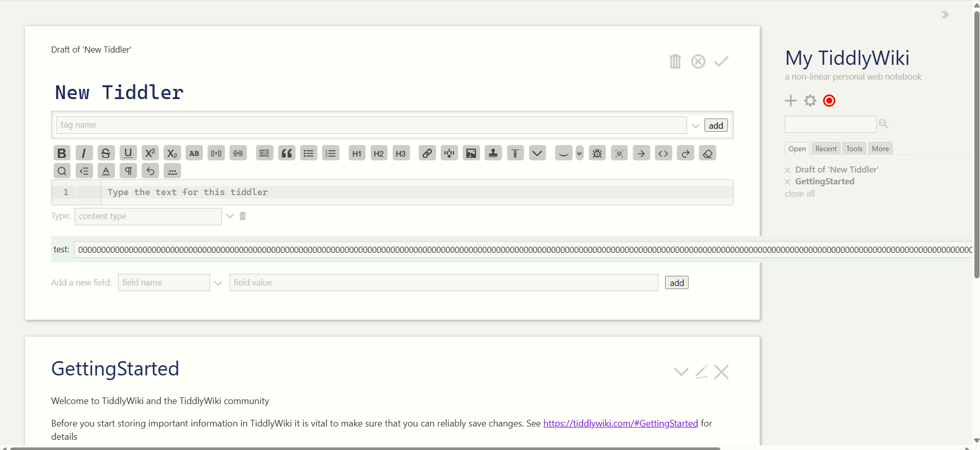Apply strikethrough formatting to text

pos(106,153)
